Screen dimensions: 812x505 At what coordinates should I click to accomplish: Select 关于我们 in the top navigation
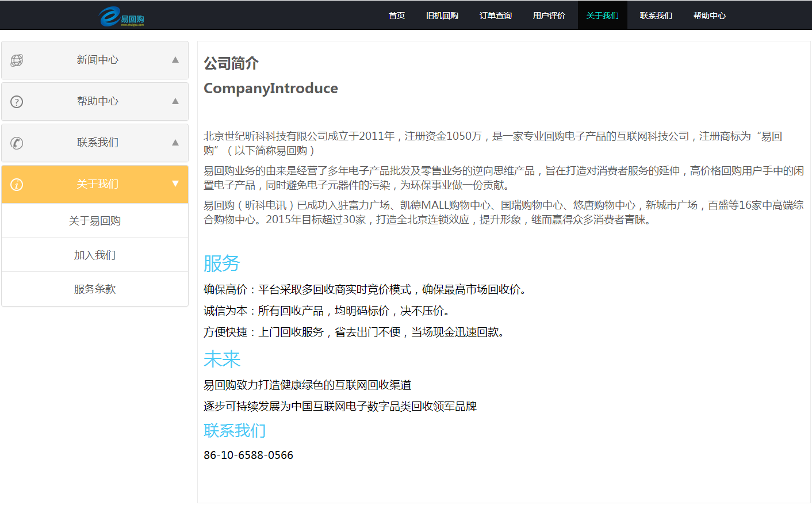point(603,16)
